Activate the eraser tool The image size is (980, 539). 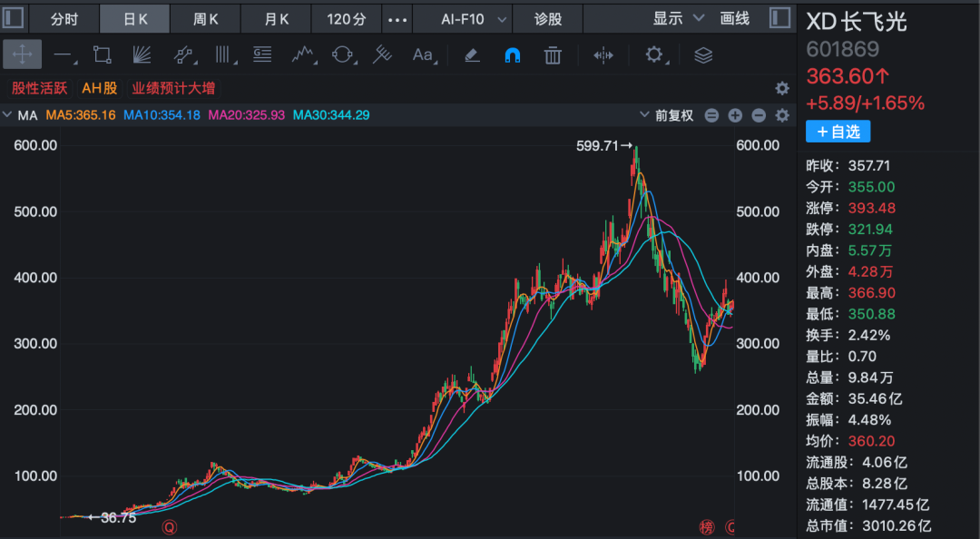coord(472,55)
